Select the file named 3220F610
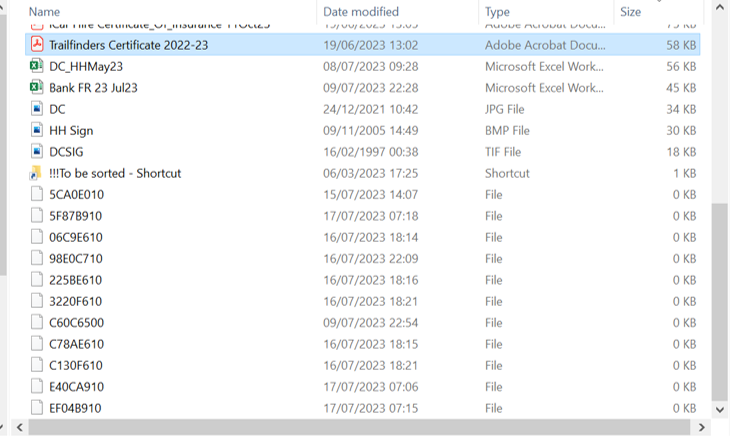The width and height of the screenshot is (731, 446). [x=75, y=301]
